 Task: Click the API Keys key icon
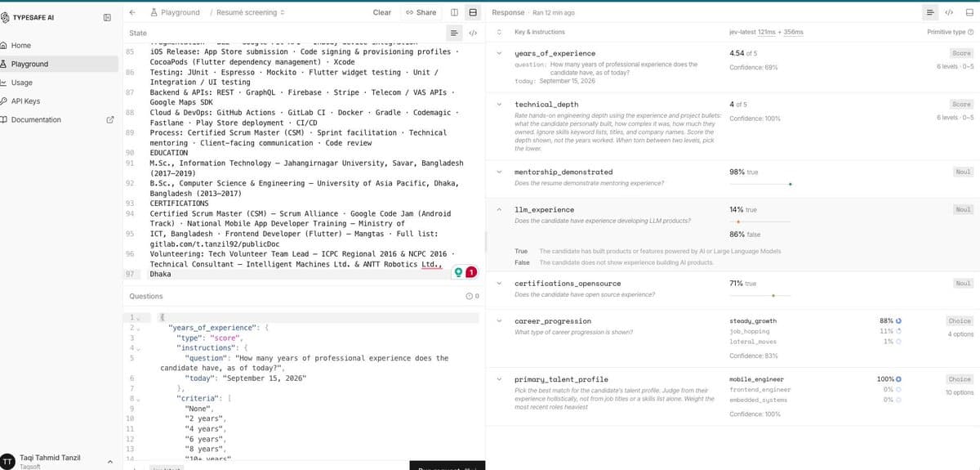4,101
